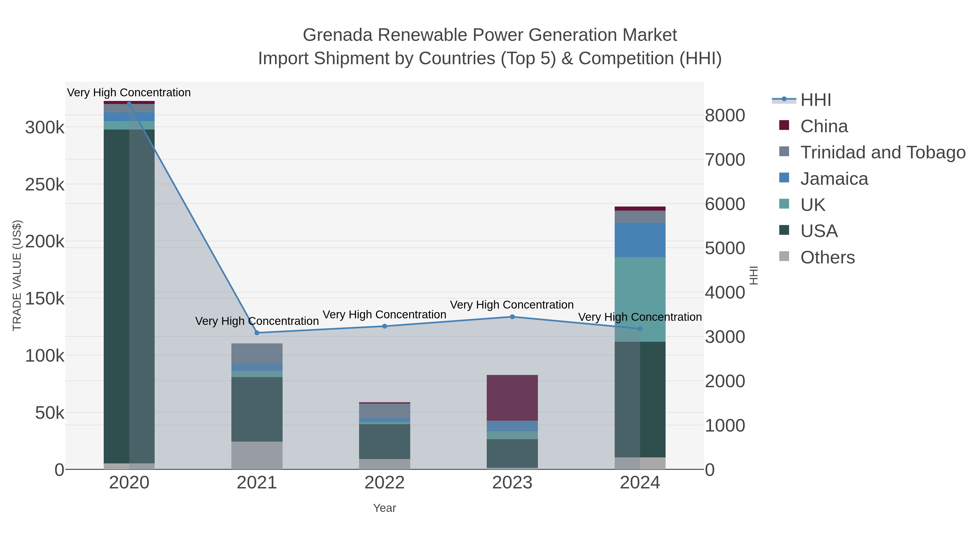Click Very High Concentration label above 2020
Image resolution: width=980 pixels, height=551 pixels.
[129, 93]
